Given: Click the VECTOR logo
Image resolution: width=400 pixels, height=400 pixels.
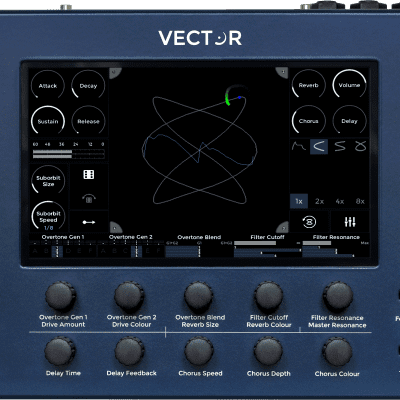Looking at the screenshot, I should 200,38.
